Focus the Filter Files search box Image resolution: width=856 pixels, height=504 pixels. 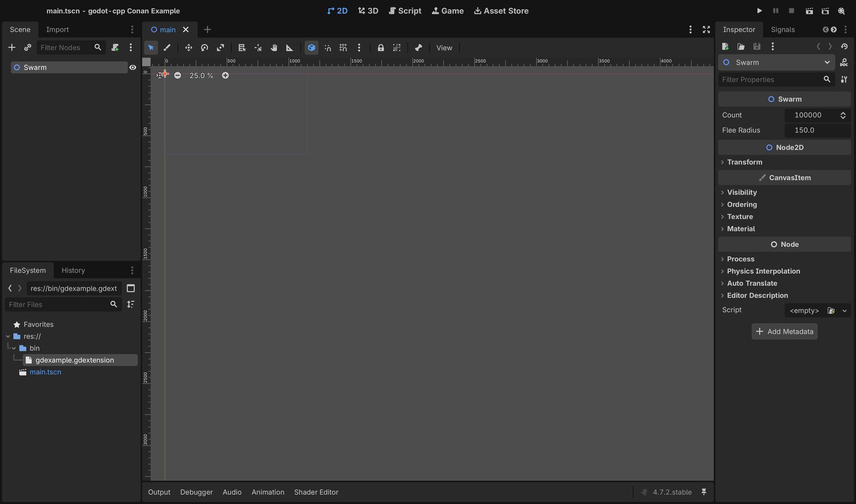pos(63,304)
